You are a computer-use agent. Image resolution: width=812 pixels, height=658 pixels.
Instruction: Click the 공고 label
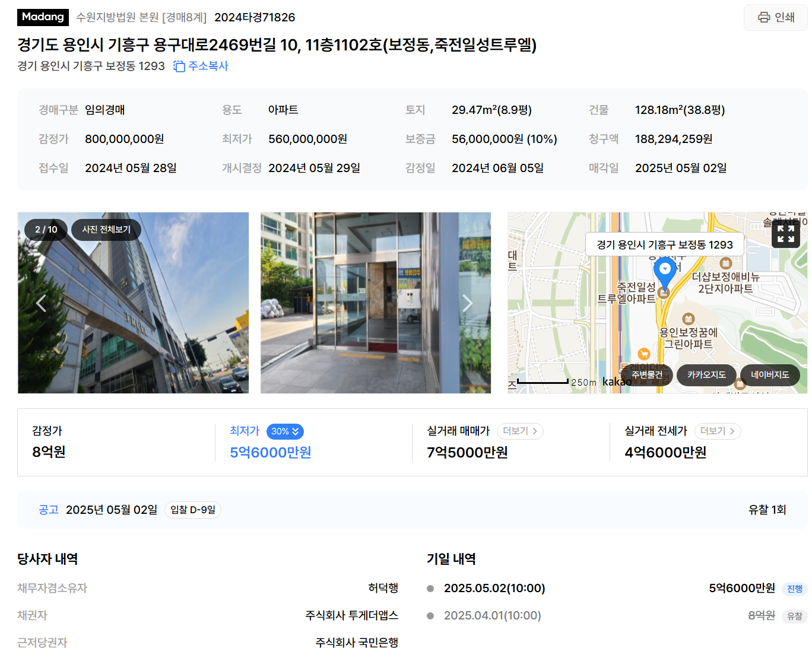(x=49, y=510)
